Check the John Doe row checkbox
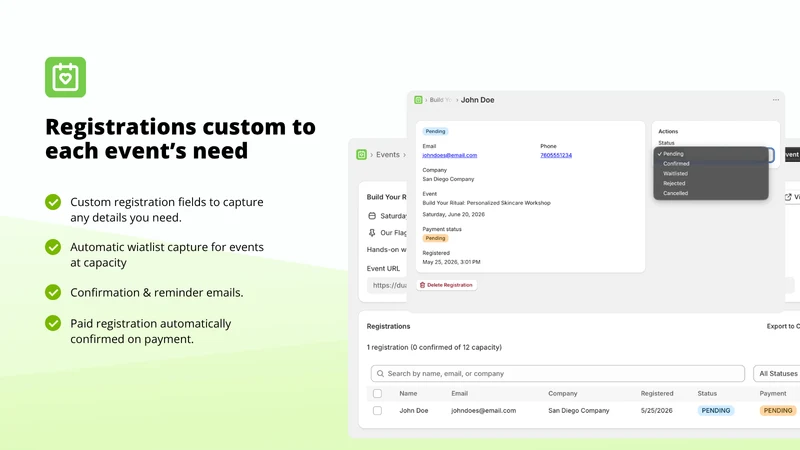This screenshot has width=800, height=450. pos(377,411)
